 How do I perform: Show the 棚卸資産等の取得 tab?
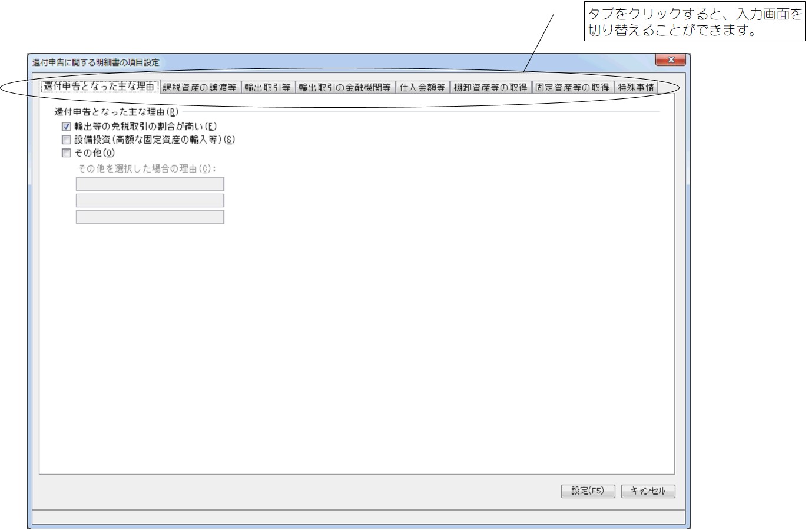click(490, 87)
